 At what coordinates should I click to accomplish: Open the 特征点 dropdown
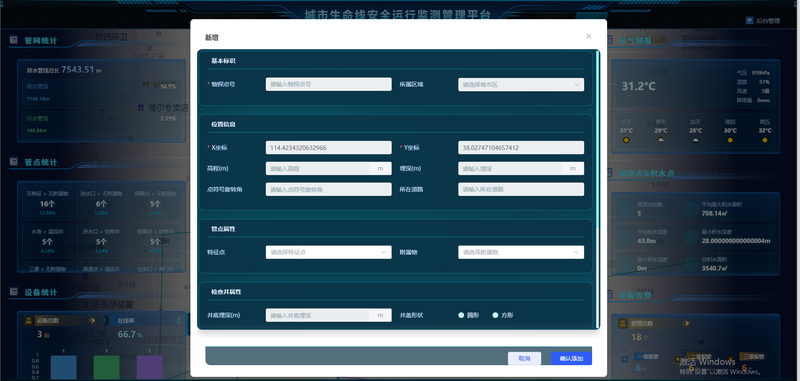pyautogui.click(x=329, y=252)
